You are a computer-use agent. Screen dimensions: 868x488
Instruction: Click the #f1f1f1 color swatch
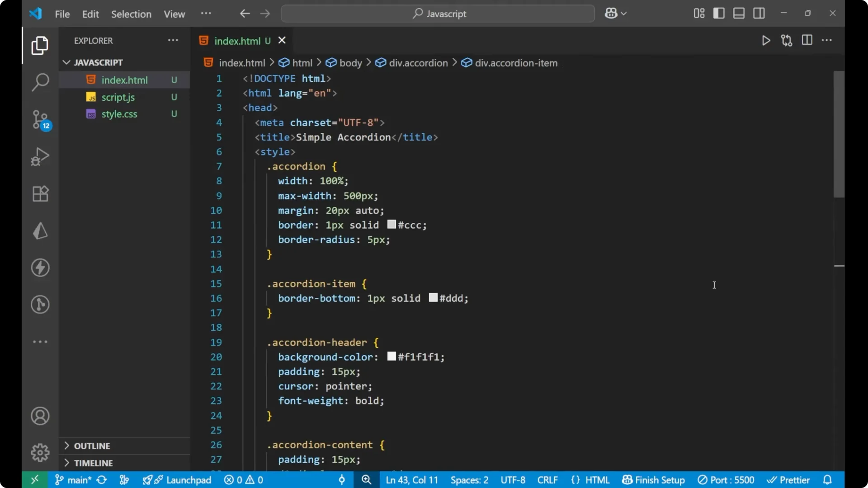coord(392,357)
